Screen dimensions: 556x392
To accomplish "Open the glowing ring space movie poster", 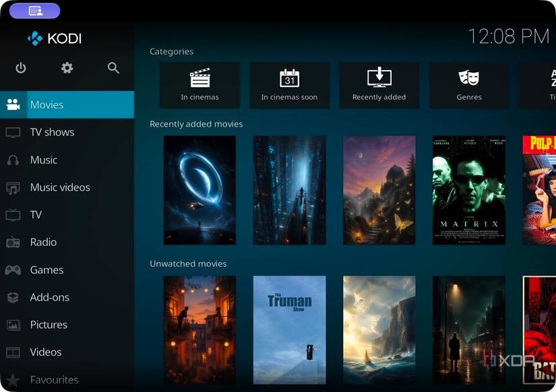I will [199, 190].
